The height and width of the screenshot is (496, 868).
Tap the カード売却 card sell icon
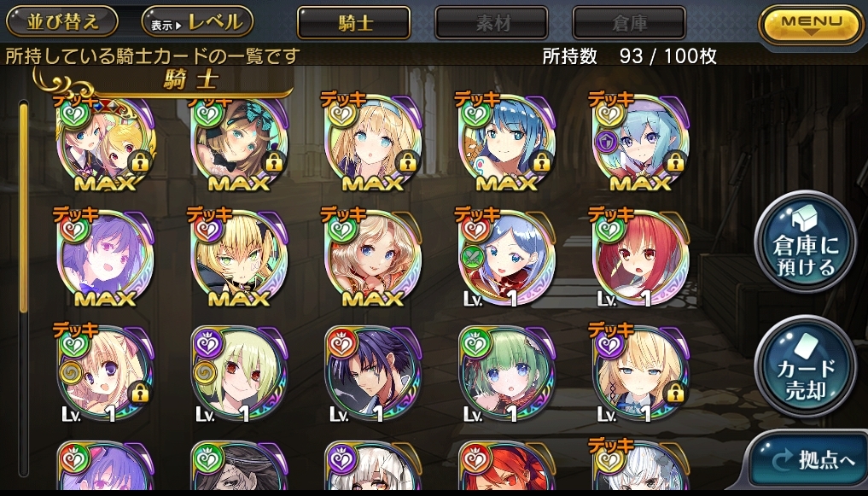(805, 366)
